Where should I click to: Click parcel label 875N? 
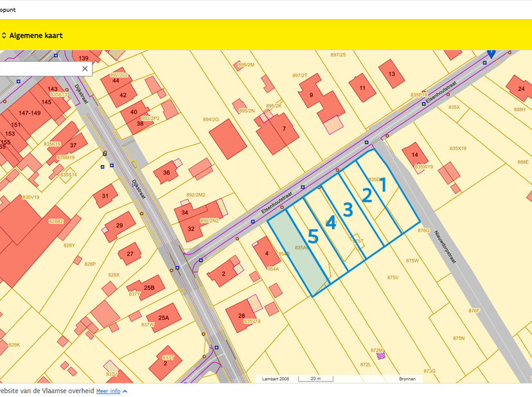tap(459, 338)
